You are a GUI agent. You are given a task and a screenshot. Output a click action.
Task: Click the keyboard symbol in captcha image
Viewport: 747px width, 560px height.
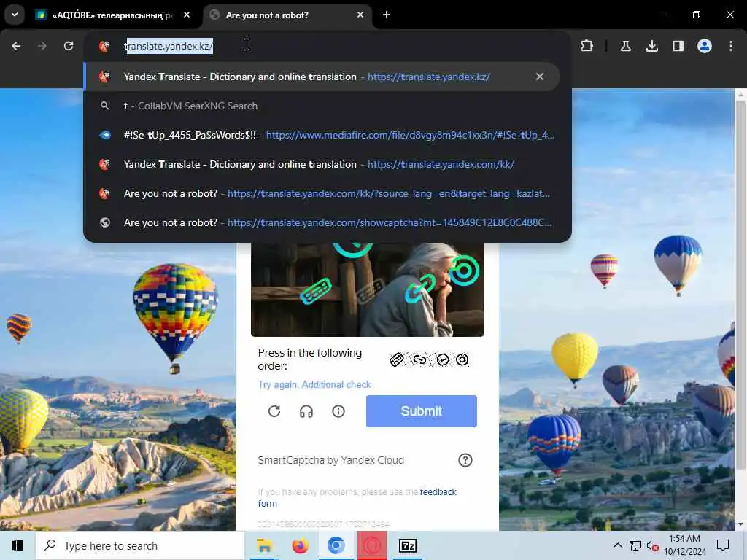(x=316, y=290)
